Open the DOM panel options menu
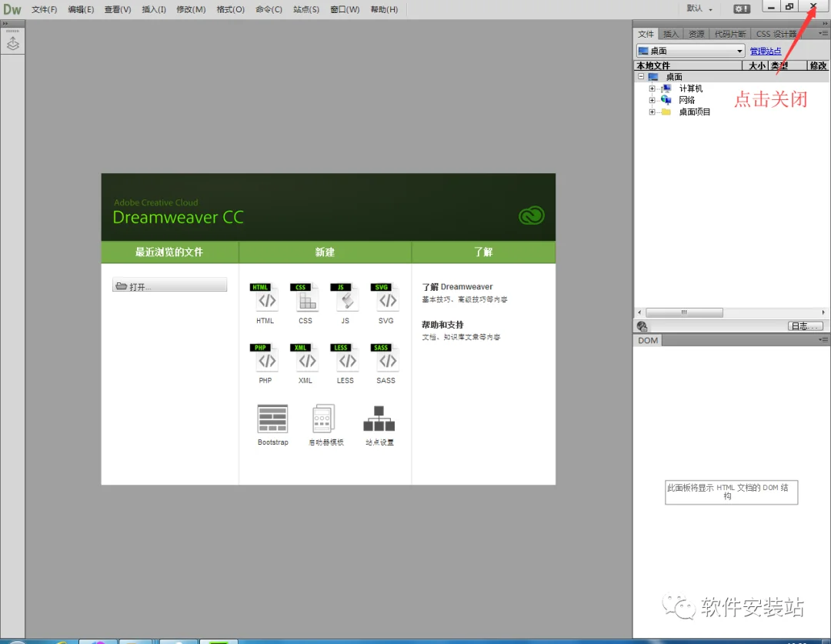This screenshot has height=644, width=831. [823, 340]
